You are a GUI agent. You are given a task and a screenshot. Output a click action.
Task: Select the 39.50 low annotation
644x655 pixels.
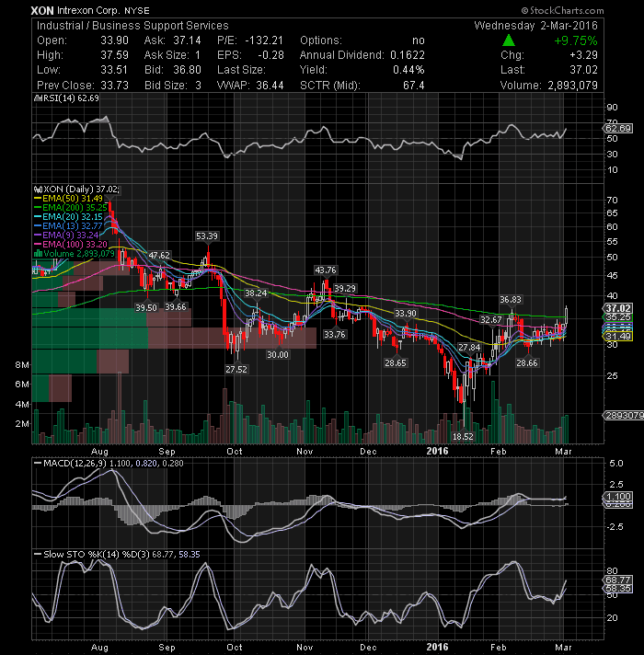(146, 307)
